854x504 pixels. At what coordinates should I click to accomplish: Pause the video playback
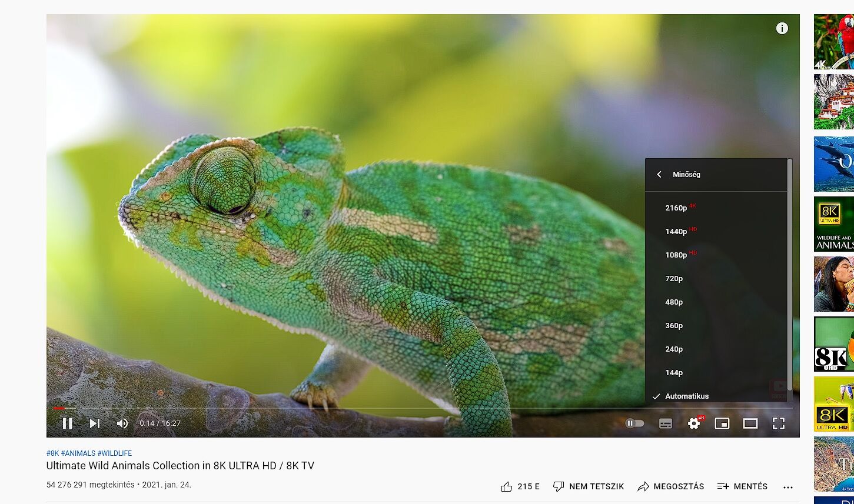68,423
